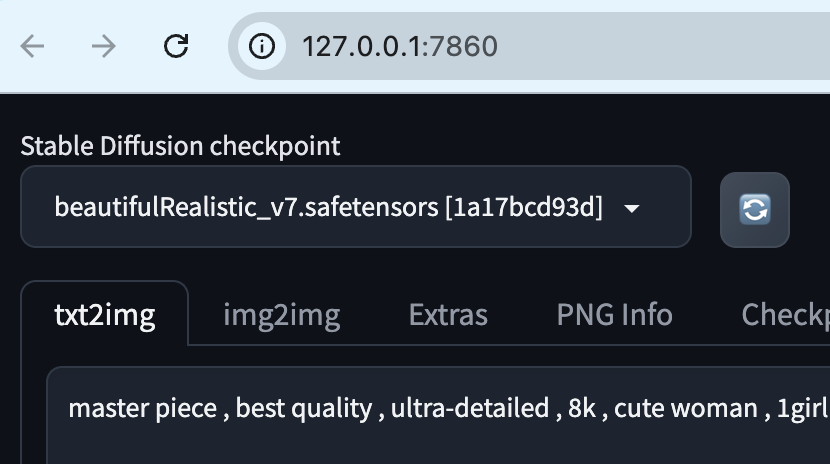Open the partially visible Checkpoint Merger tab
The height and width of the screenshot is (464, 830).
[x=785, y=315]
